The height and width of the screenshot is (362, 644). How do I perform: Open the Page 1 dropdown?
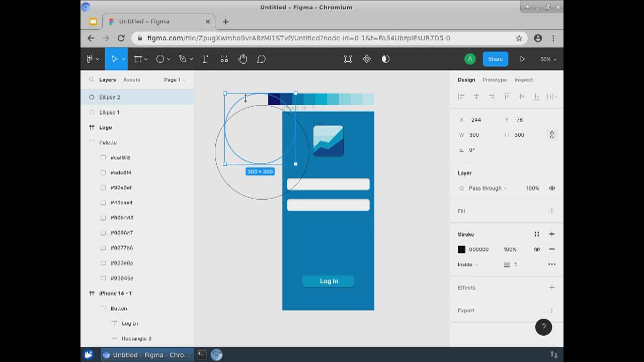174,79
